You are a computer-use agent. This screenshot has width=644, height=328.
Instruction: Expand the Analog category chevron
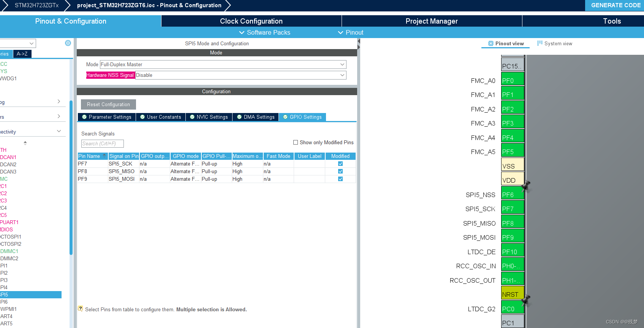click(59, 101)
